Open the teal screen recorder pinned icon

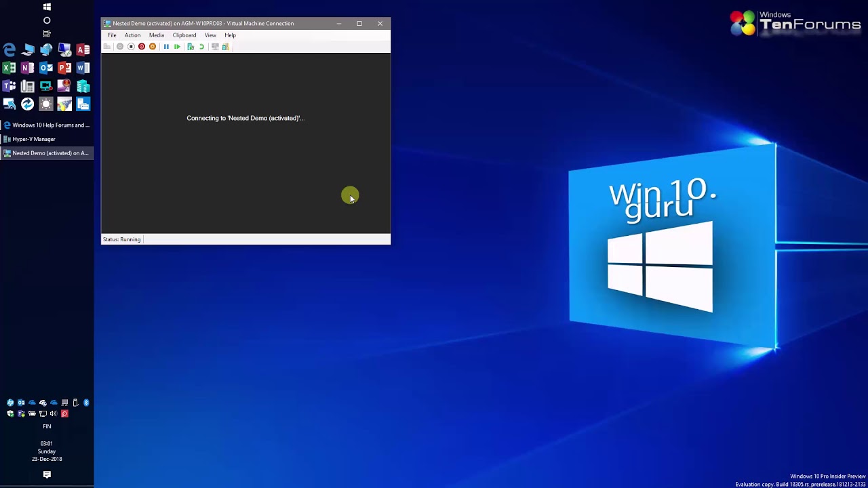46,86
